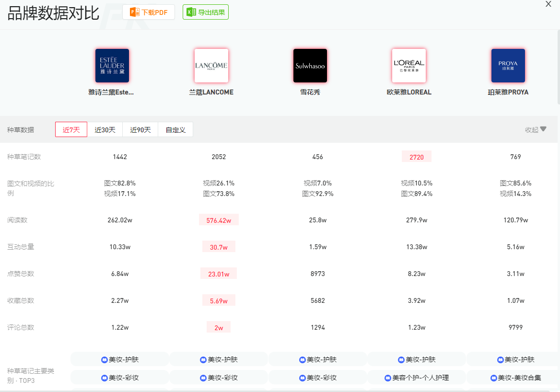Click the Excel icon on export button
The image size is (560, 392).
191,12
